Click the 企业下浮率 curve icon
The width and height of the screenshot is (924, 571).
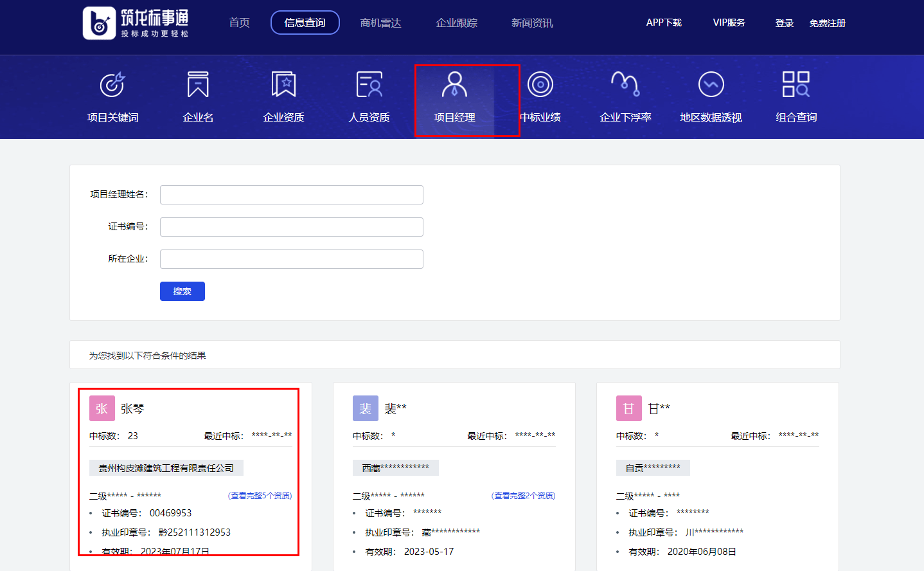(625, 85)
